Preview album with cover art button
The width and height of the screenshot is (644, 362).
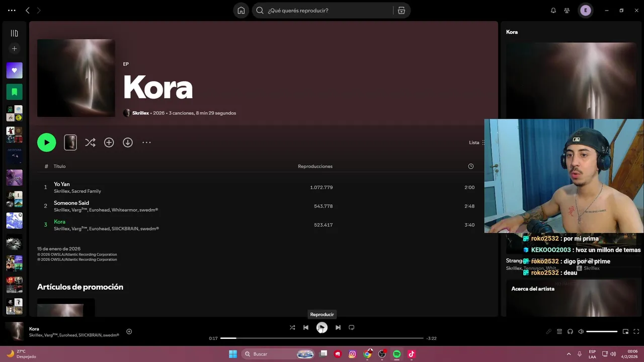[70, 142]
